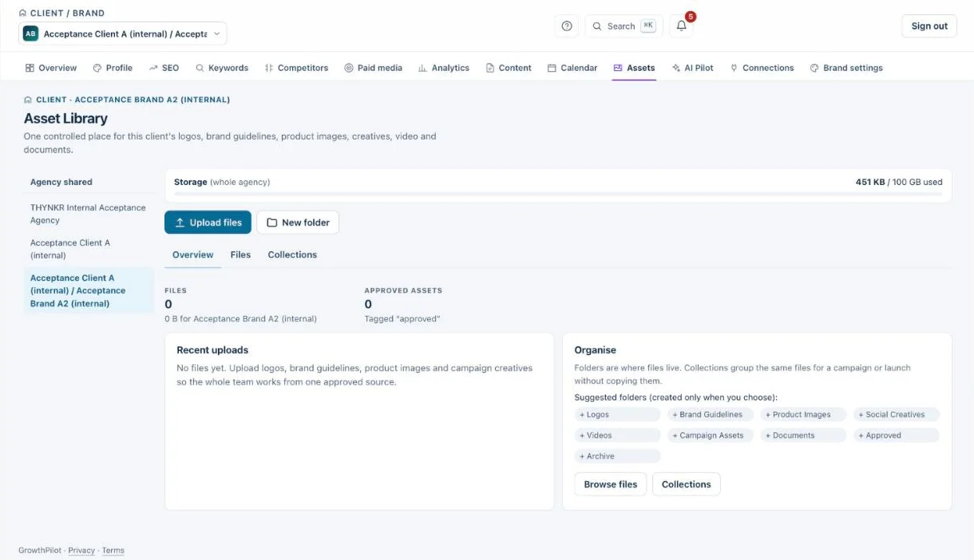Viewport: 974px width, 560px height.
Task: Add the suggested Product Images folder
Action: click(803, 415)
